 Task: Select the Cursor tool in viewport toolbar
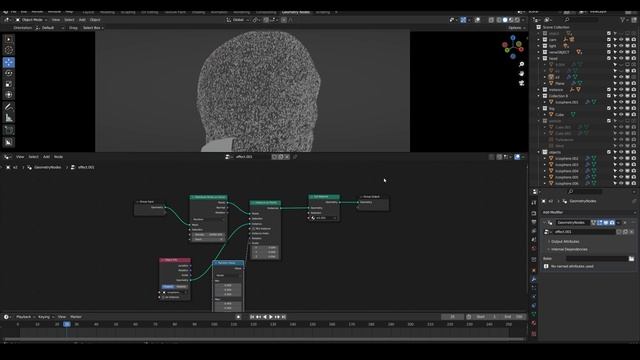click(x=9, y=50)
